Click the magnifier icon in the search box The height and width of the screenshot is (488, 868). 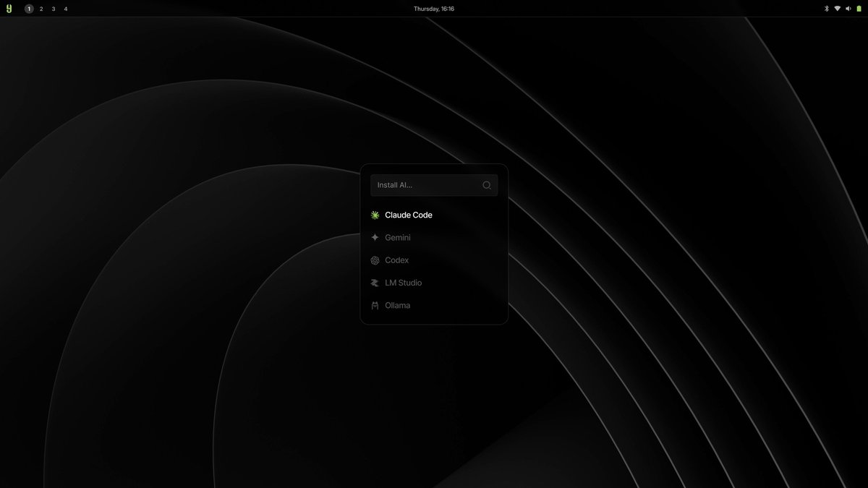pyautogui.click(x=487, y=185)
